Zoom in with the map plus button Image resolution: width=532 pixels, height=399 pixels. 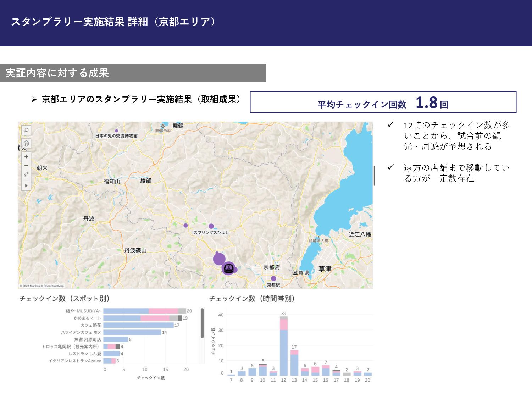coord(26,156)
